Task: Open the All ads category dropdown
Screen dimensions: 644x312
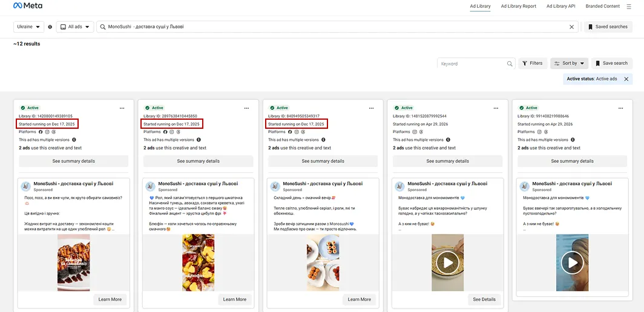Action: (x=75, y=27)
